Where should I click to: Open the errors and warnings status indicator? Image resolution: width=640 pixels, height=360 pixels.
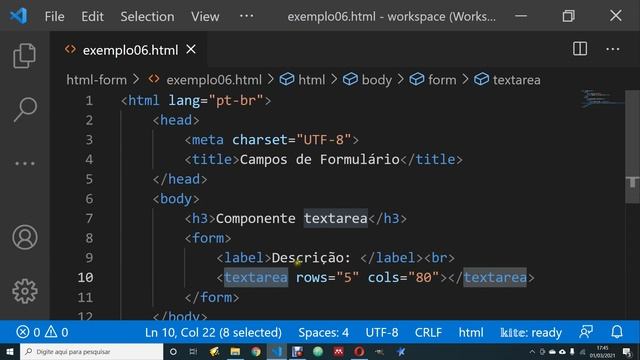tap(42, 332)
